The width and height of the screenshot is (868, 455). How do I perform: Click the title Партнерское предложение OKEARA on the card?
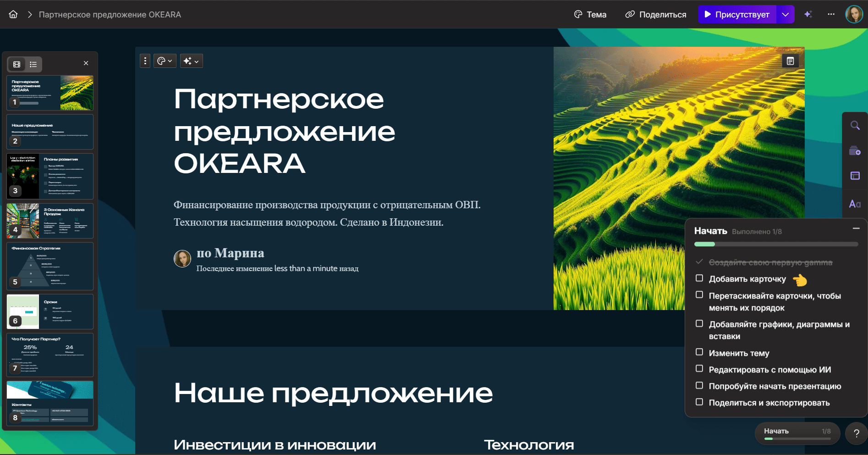click(285, 131)
